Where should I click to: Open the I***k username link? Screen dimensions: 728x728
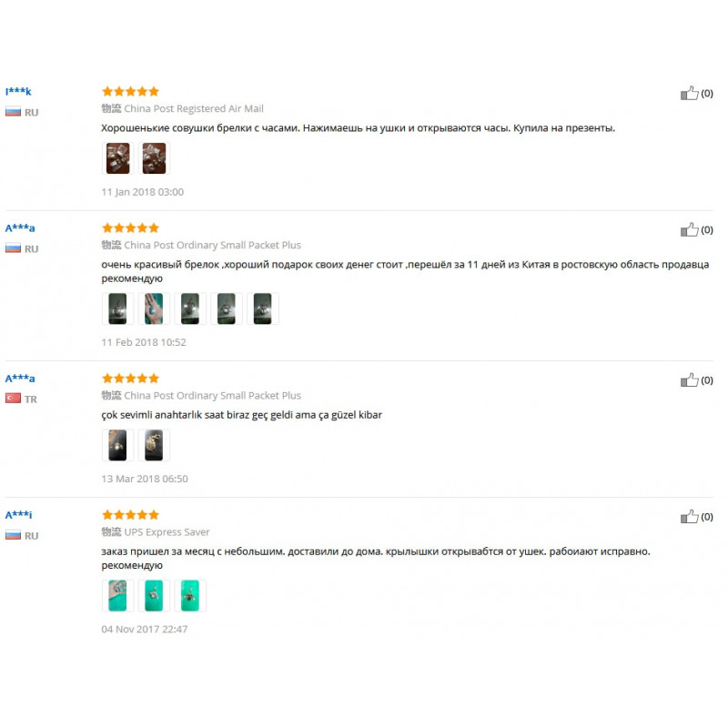18,91
